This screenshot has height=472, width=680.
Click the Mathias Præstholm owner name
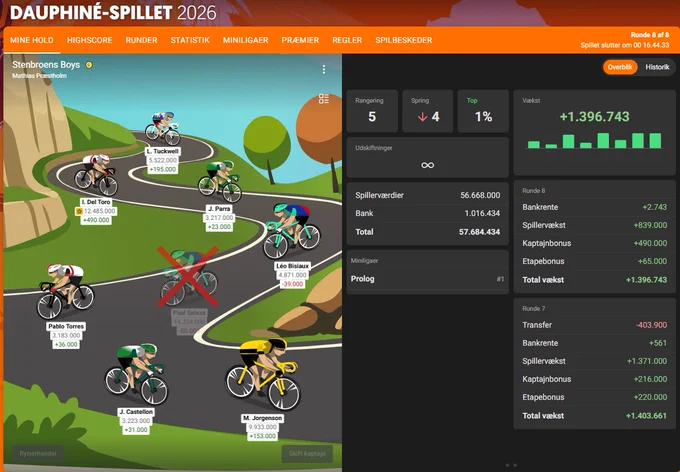click(39, 76)
